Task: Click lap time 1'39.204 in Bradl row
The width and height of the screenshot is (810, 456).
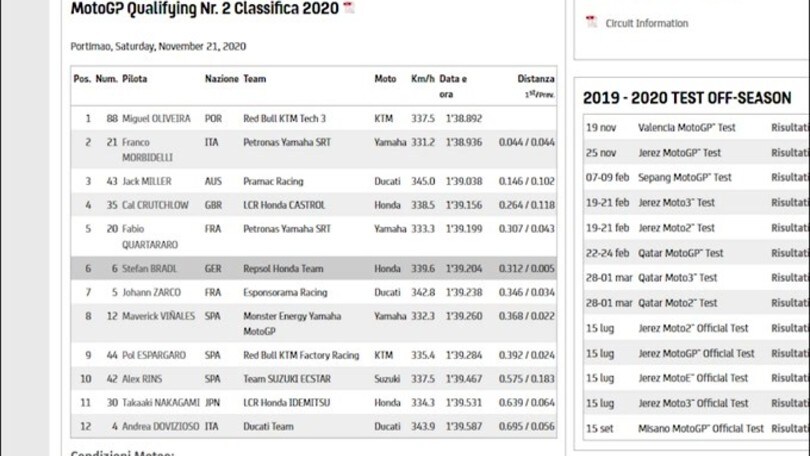Action: tap(464, 269)
